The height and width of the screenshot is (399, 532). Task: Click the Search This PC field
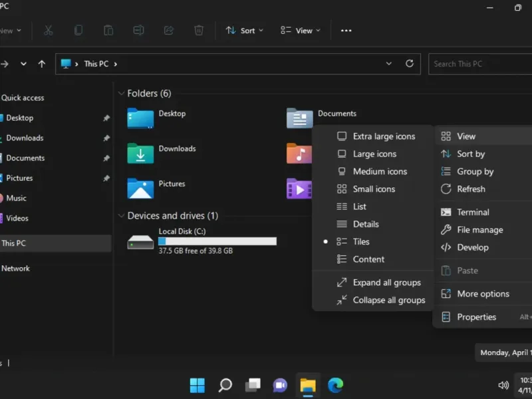click(x=480, y=64)
